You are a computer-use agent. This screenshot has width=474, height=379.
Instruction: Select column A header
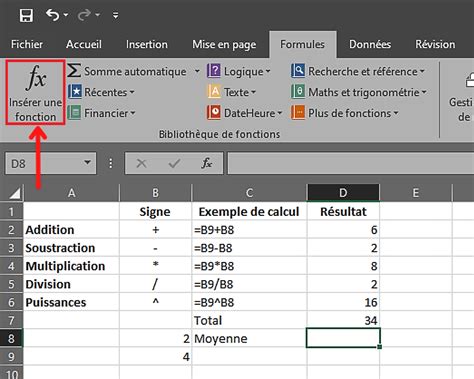tap(71, 193)
